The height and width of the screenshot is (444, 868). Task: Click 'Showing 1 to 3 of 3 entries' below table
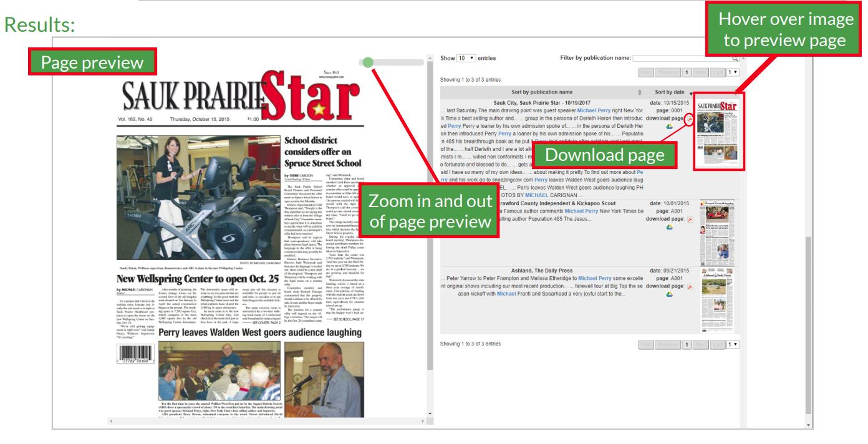tap(470, 344)
